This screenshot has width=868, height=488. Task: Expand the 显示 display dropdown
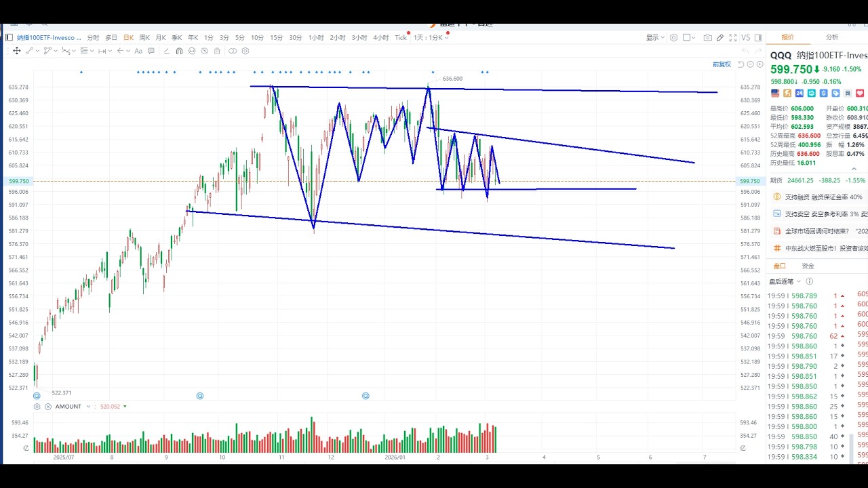pos(655,38)
